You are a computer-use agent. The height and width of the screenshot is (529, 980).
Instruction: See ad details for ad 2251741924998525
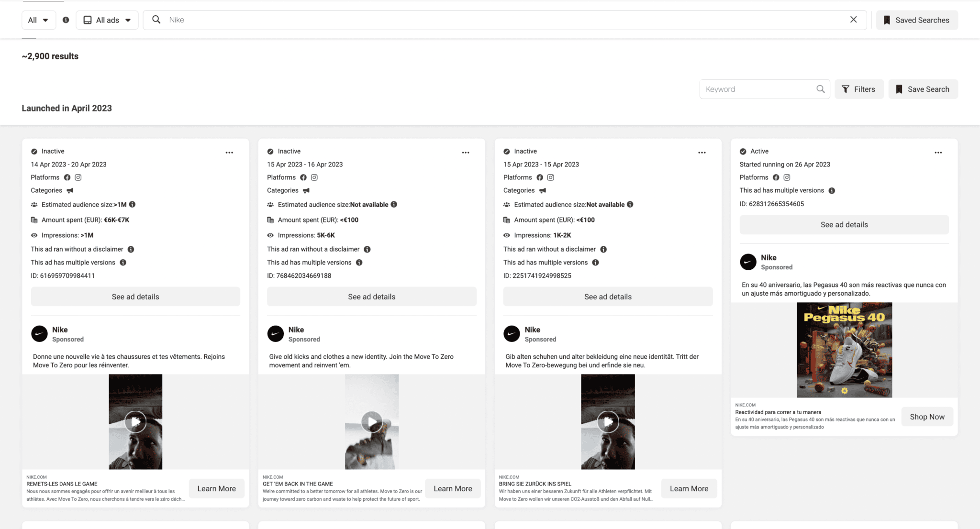coord(608,297)
